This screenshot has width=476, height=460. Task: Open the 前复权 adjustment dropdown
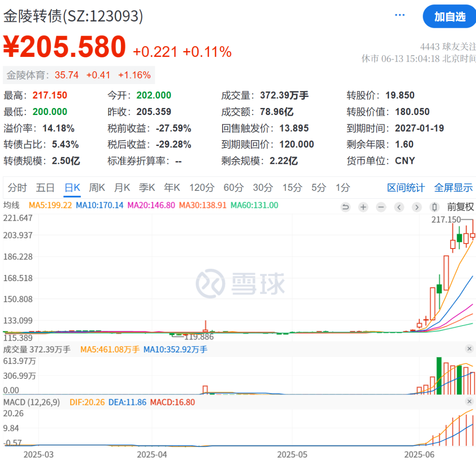(x=460, y=207)
